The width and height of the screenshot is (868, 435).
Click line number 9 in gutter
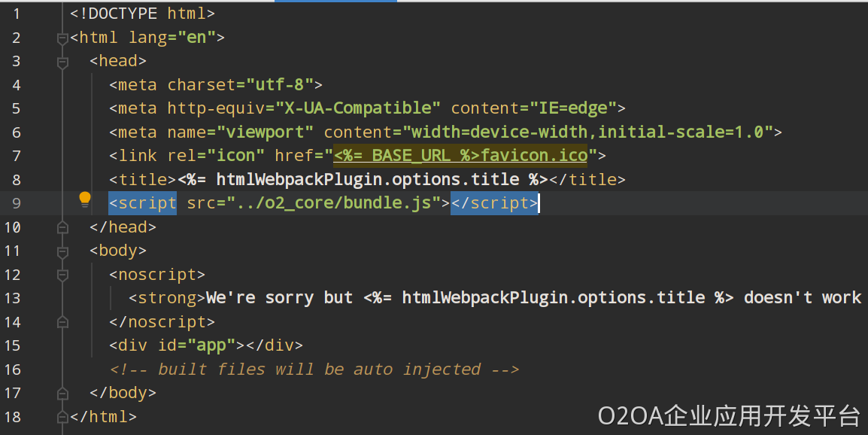(17, 203)
